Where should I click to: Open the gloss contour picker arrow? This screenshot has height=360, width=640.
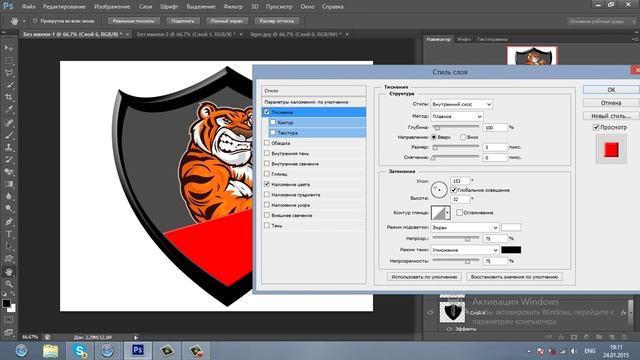[x=448, y=213]
